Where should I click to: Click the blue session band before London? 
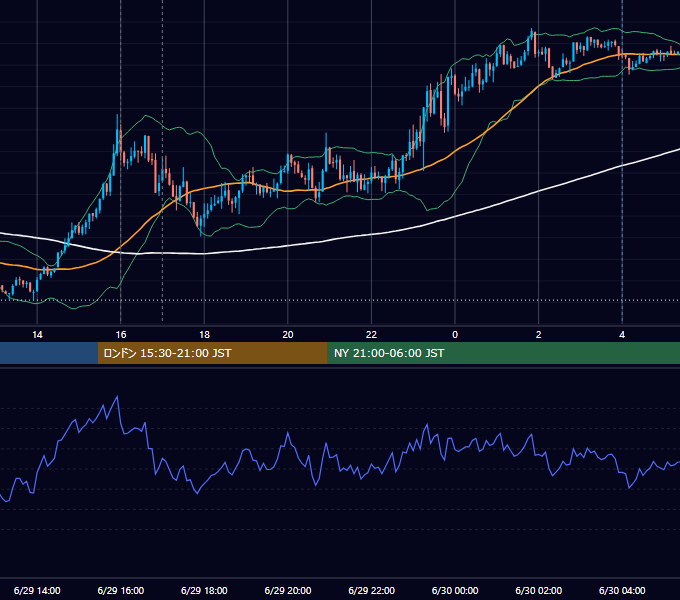(x=49, y=353)
